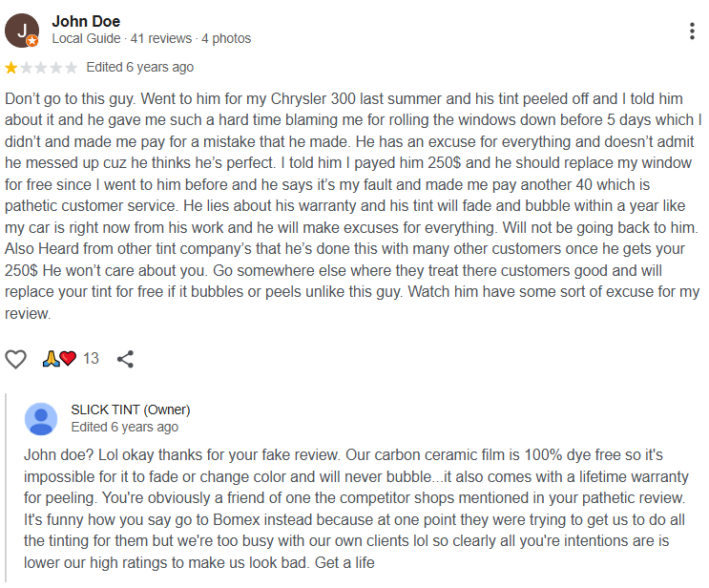Viewport: 709px width, 588px height.
Task: Click SLICK TINT (Owner) name
Action: 131,409
